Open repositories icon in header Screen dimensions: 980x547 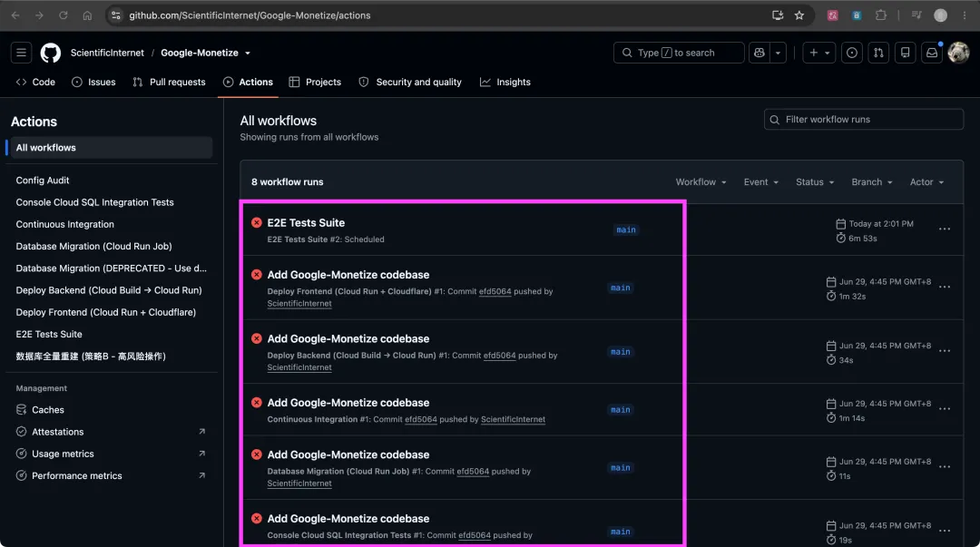(905, 54)
